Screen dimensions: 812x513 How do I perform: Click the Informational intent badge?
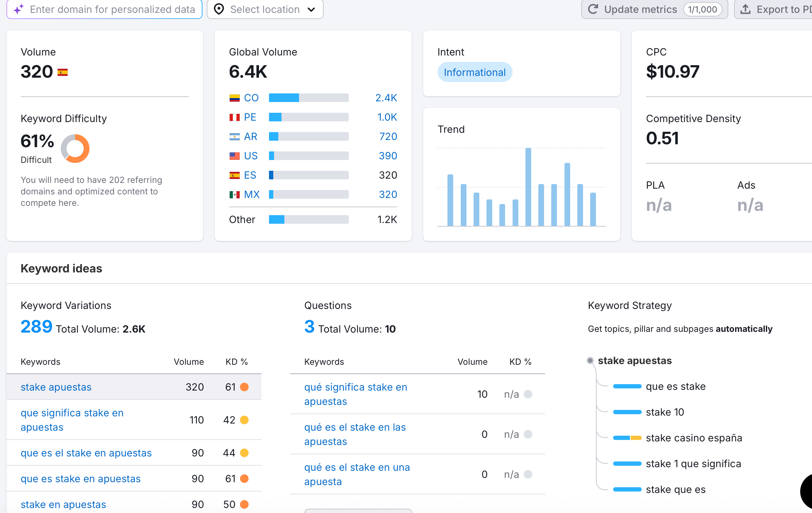click(x=474, y=72)
